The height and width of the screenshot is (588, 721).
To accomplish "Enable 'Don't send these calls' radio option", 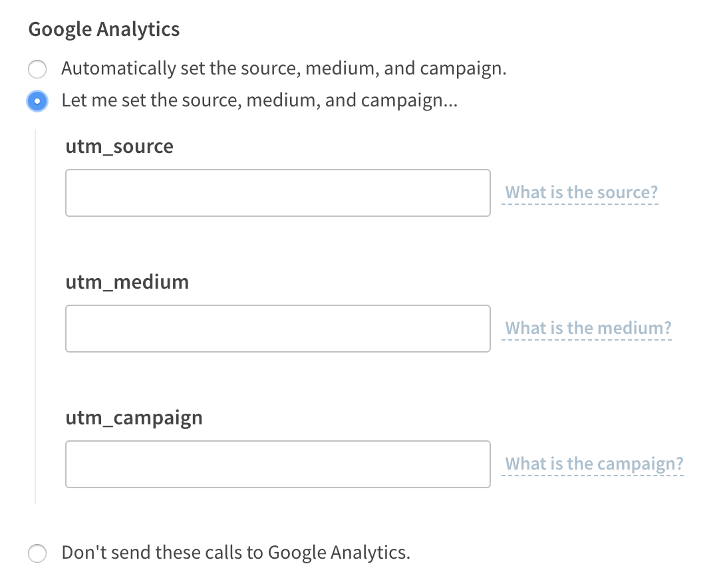I will pos(37,553).
